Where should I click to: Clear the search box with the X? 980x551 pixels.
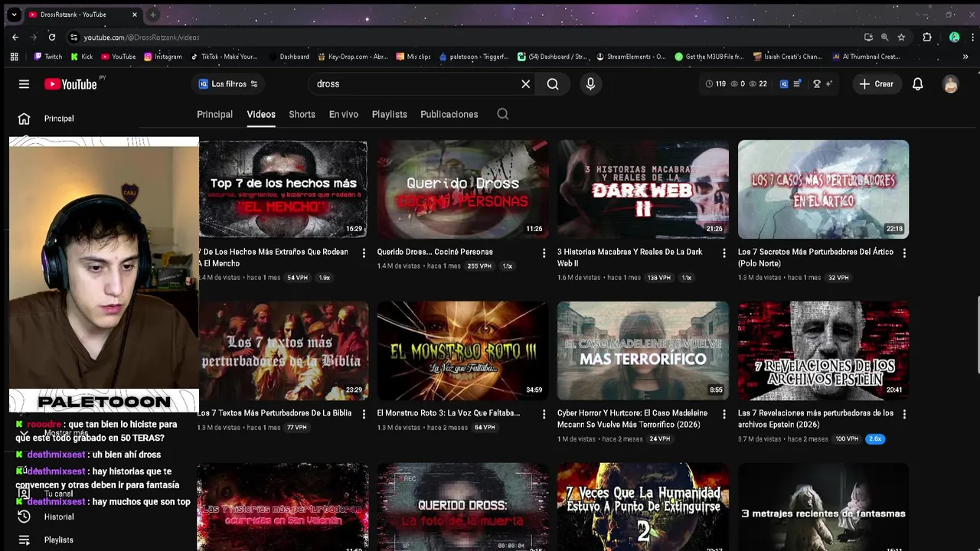click(x=526, y=84)
